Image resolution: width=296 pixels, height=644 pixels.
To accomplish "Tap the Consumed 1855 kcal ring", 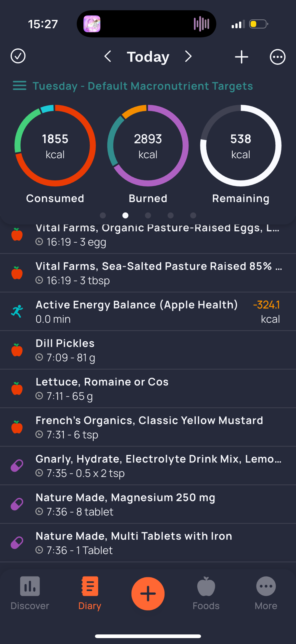I will point(55,145).
